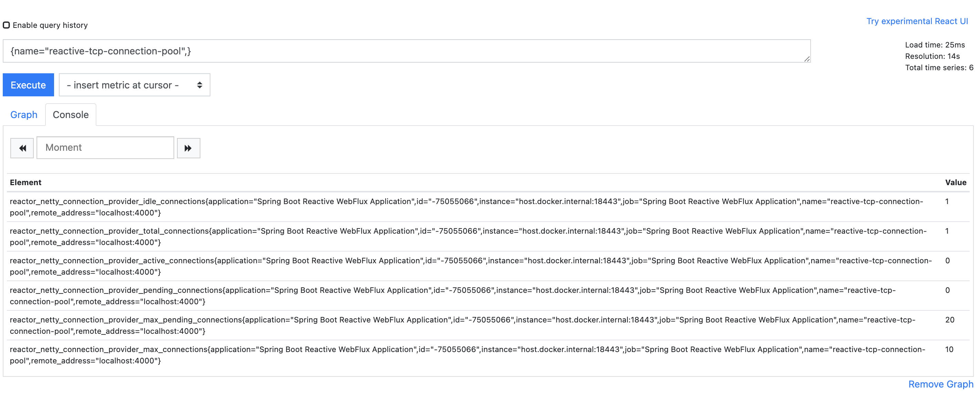Screen dimensions: 980x393
Task: Click the Moment time input field
Action: tap(105, 148)
